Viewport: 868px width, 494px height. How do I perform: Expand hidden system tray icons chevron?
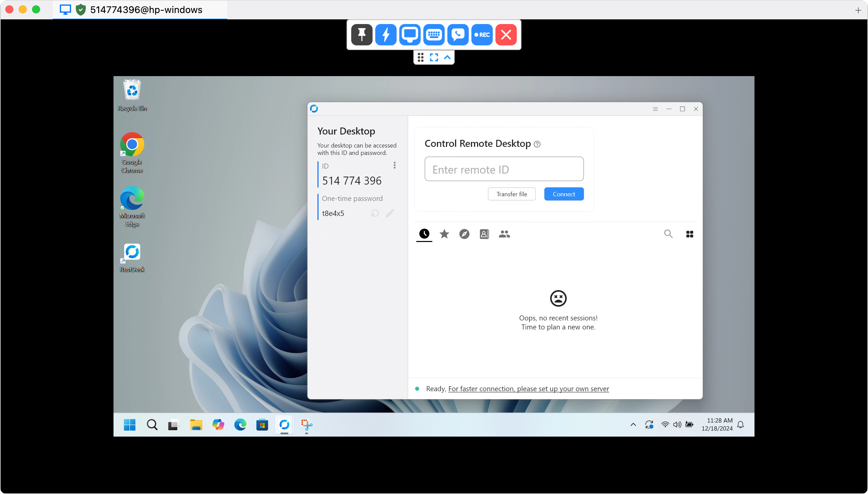(633, 425)
